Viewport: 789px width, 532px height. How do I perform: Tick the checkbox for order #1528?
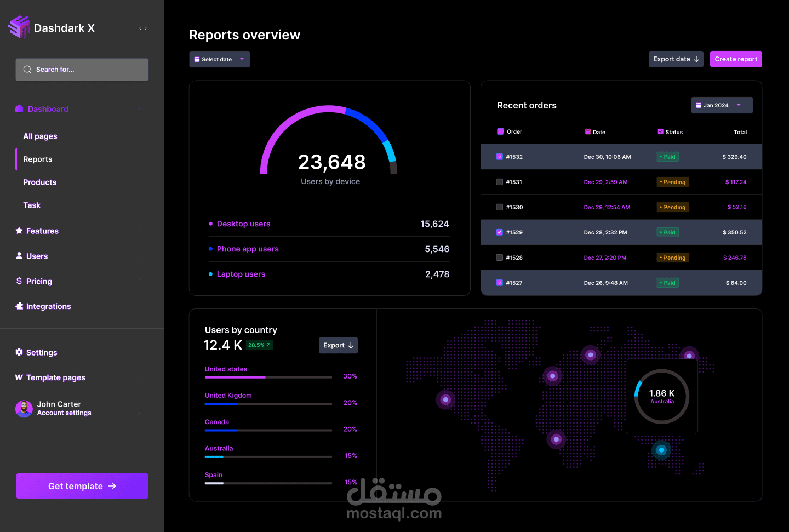(x=500, y=258)
